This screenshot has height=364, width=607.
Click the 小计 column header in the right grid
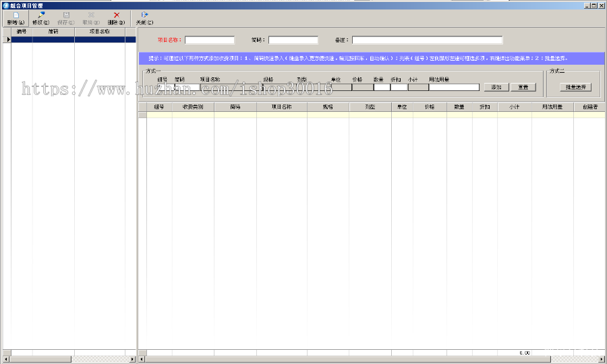514,107
